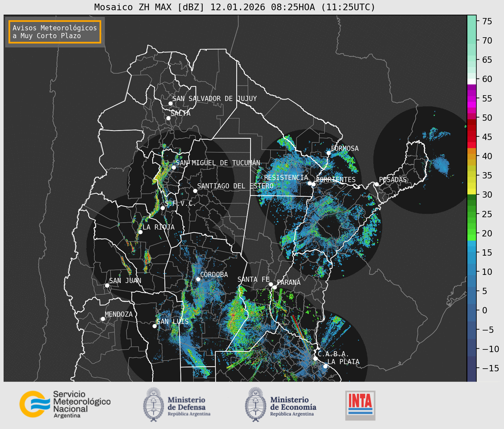Image resolution: width=504 pixels, height=429 pixels.
Task: Click the 60 value on dBZ scale
Action: pyautogui.click(x=487, y=79)
